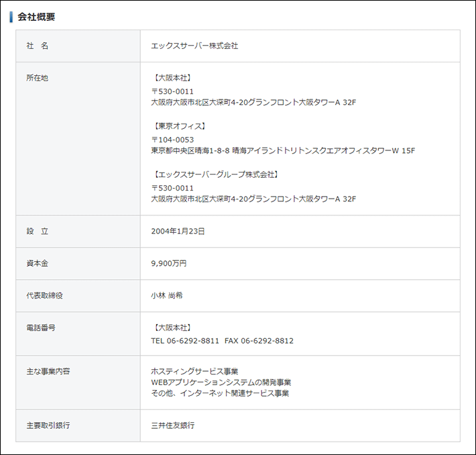Click company name エックスサーバー株式会社
Image resolution: width=476 pixels, height=455 pixels.
point(194,46)
